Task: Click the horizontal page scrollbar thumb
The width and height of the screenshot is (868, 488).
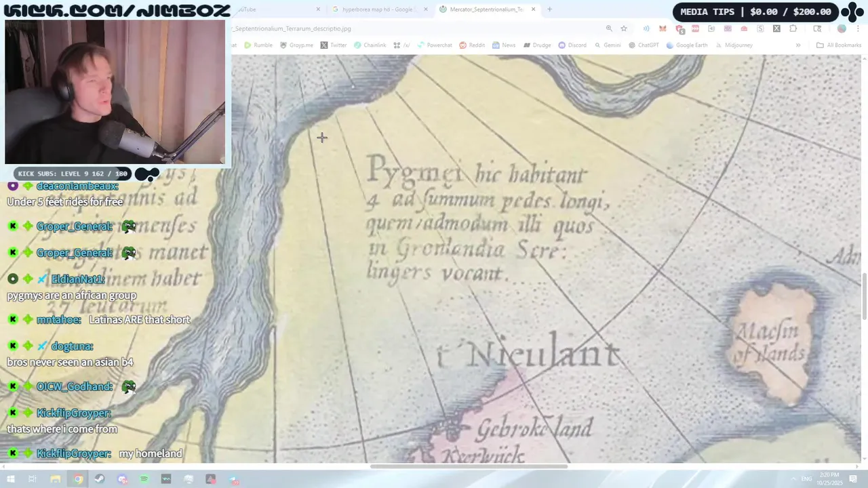Action: pyautogui.click(x=469, y=466)
